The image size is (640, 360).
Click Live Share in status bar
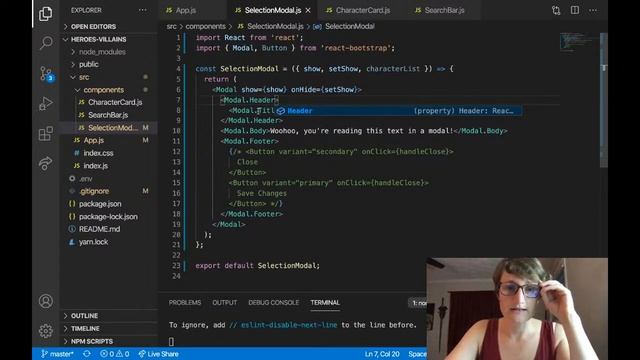tap(158, 354)
